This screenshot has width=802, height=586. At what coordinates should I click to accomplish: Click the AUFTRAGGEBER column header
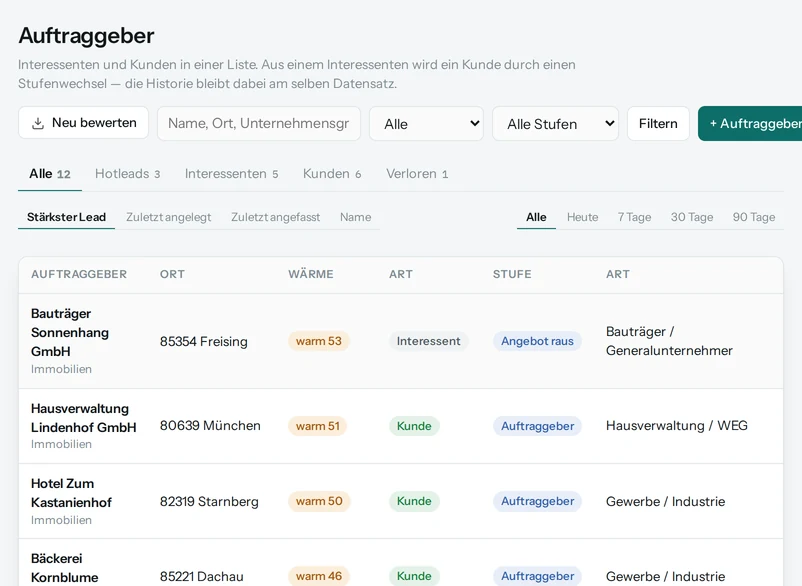(79, 274)
